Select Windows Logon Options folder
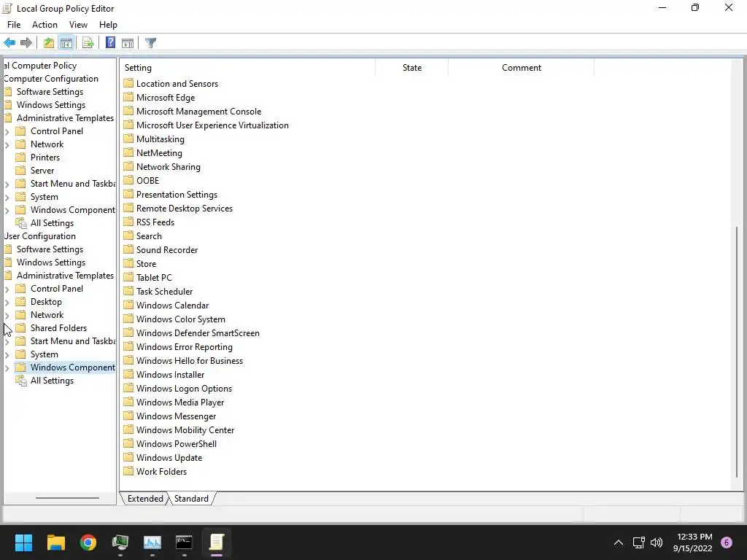 (x=184, y=388)
